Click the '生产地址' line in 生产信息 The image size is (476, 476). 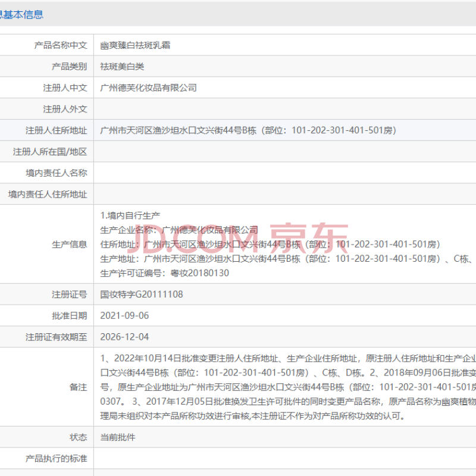pyautogui.click(x=288, y=259)
